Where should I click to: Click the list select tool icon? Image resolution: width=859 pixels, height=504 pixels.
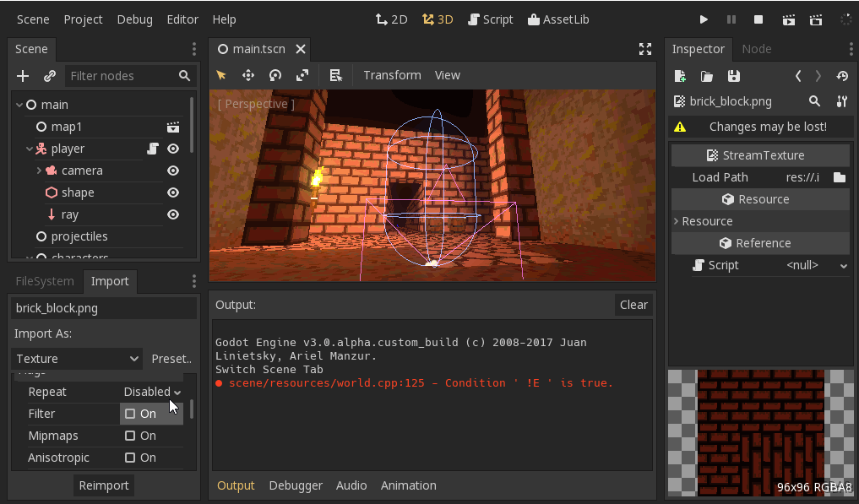point(336,75)
